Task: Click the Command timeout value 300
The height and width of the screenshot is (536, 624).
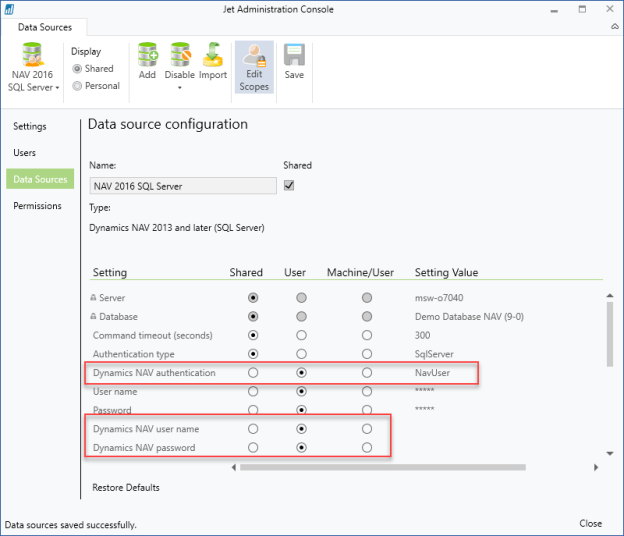Action: tap(422, 335)
